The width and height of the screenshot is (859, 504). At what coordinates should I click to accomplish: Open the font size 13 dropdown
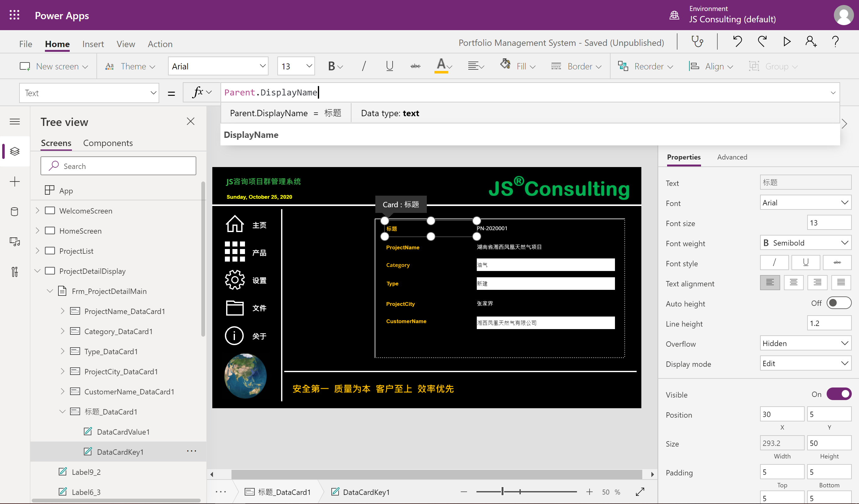point(296,66)
